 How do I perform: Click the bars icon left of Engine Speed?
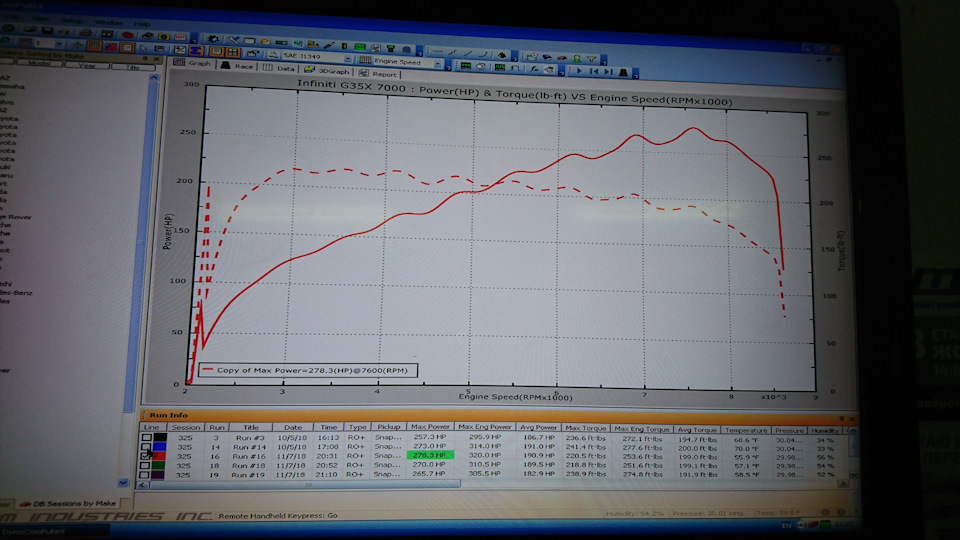tap(366, 60)
